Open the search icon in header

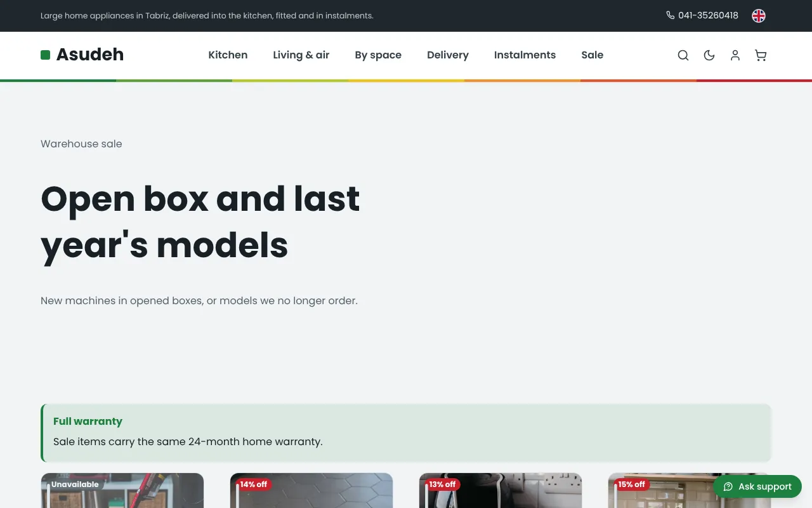(683, 55)
